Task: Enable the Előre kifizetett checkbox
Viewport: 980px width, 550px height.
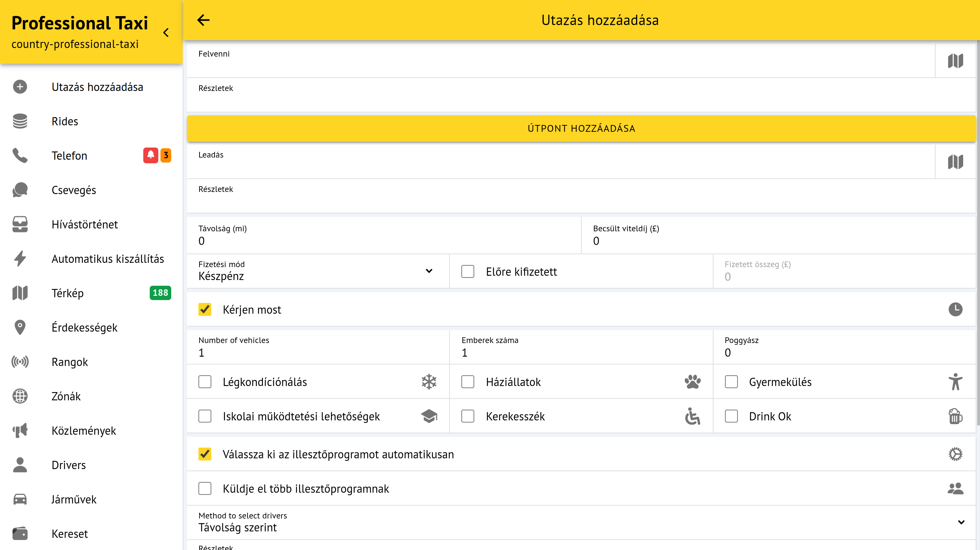Action: 467,271
